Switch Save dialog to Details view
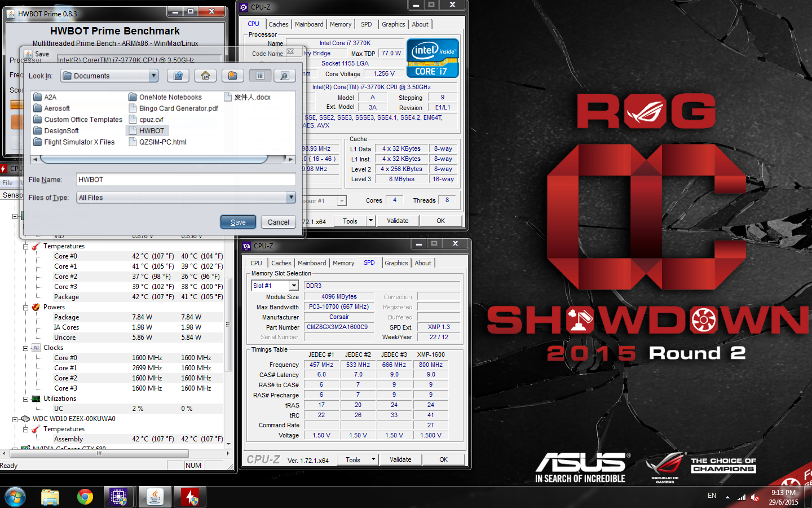The image size is (812, 508). (284, 76)
